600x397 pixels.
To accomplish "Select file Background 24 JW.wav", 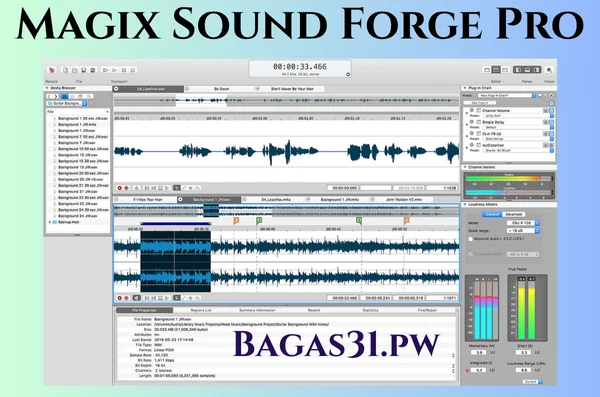I will [x=78, y=216].
